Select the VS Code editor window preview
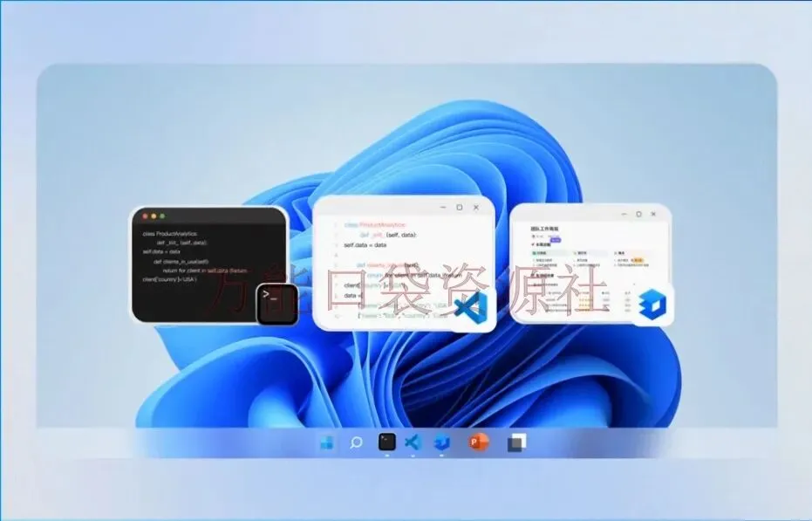The width and height of the screenshot is (812, 521). (404, 263)
